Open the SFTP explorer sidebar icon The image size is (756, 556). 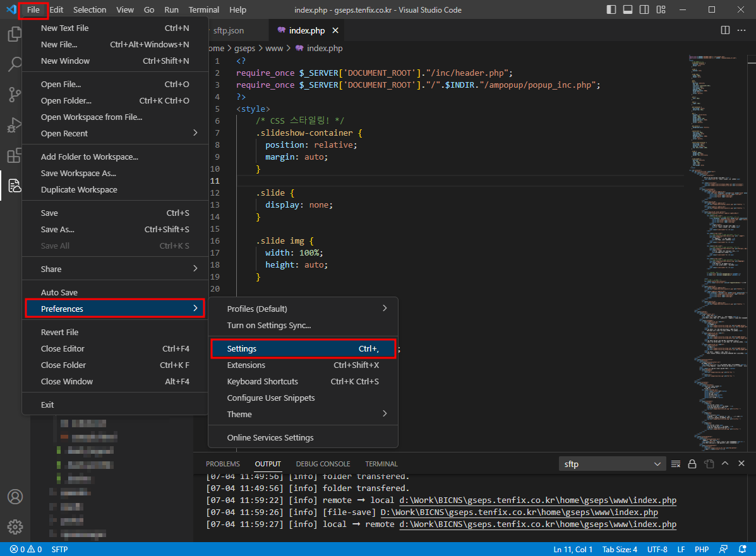[x=15, y=186]
